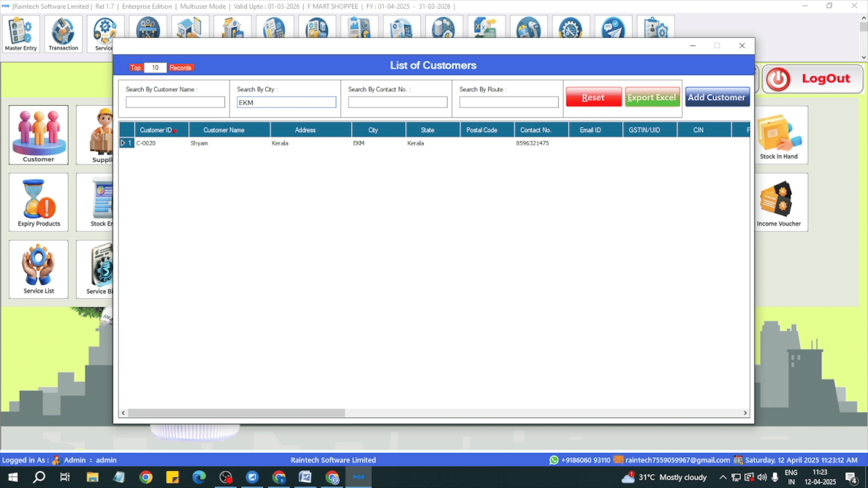The width and height of the screenshot is (868, 488).
Task: Sort by Customer ID column header
Action: click(x=156, y=130)
